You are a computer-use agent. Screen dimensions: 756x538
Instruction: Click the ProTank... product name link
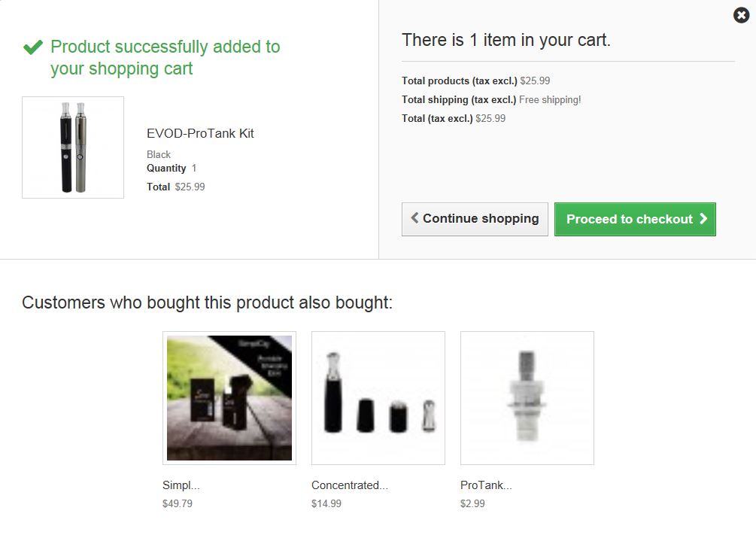(486, 485)
